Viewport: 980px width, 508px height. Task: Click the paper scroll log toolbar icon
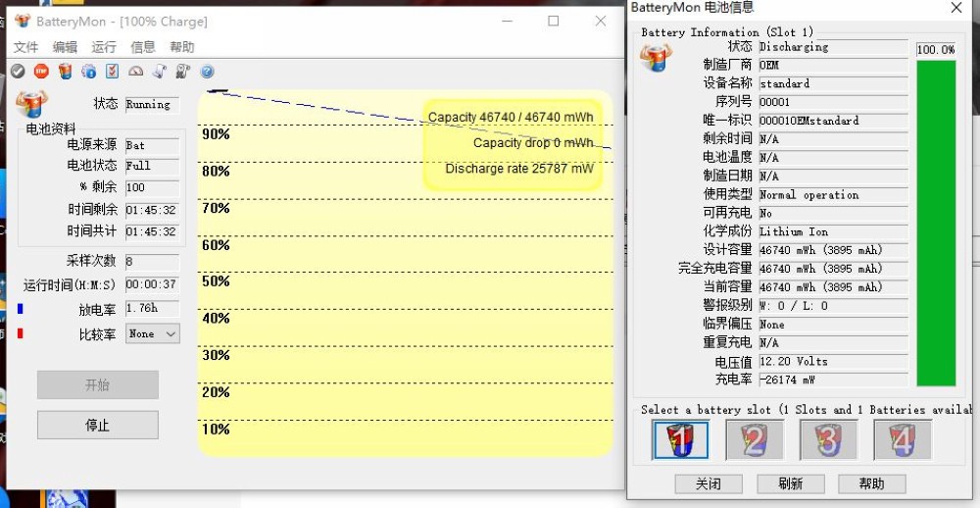[160, 71]
